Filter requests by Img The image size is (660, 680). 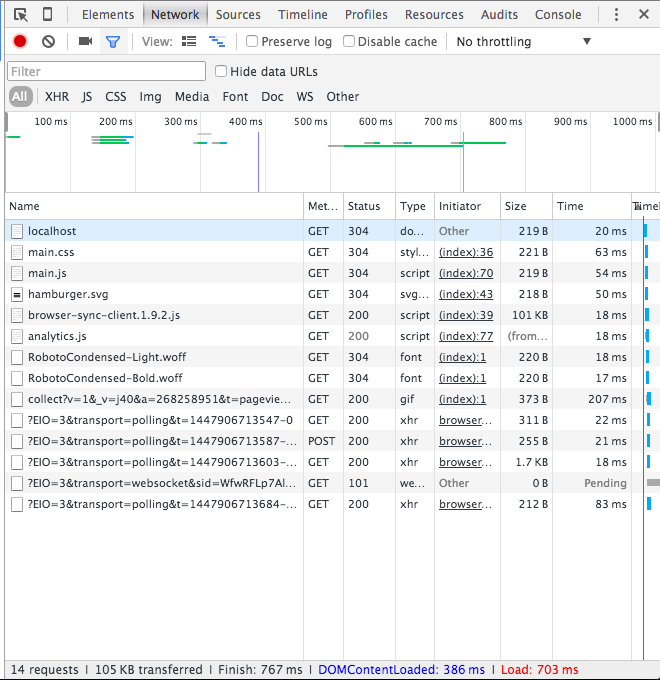pyautogui.click(x=150, y=97)
